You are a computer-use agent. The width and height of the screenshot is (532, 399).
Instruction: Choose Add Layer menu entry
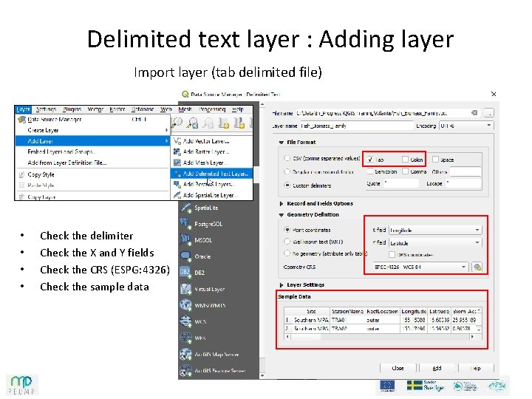coord(92,141)
